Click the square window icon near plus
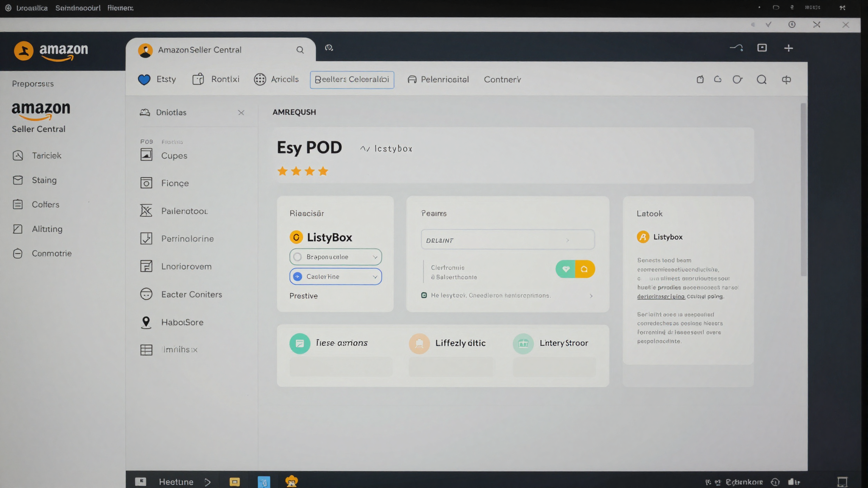 (x=762, y=48)
